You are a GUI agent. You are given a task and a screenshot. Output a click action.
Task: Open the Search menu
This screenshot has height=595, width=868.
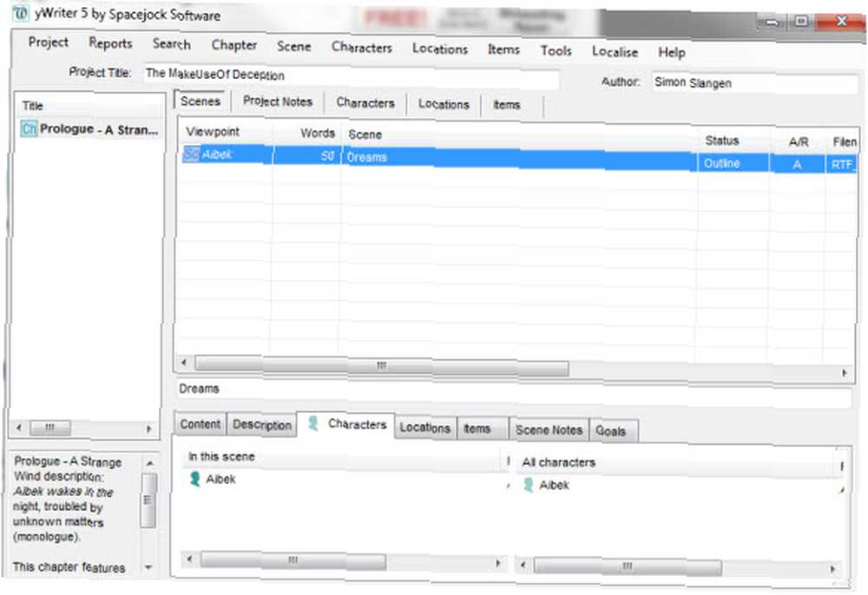pyautogui.click(x=172, y=44)
